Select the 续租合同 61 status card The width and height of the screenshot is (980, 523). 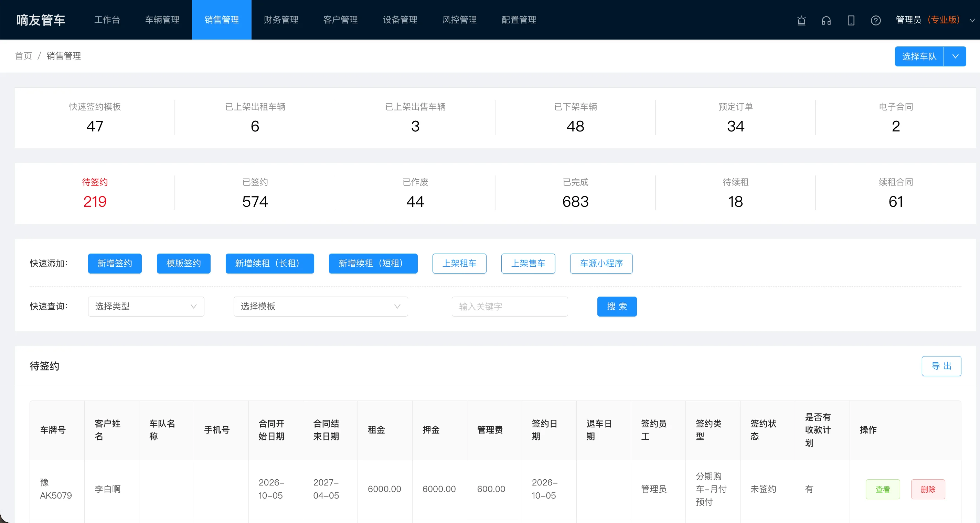coord(896,193)
